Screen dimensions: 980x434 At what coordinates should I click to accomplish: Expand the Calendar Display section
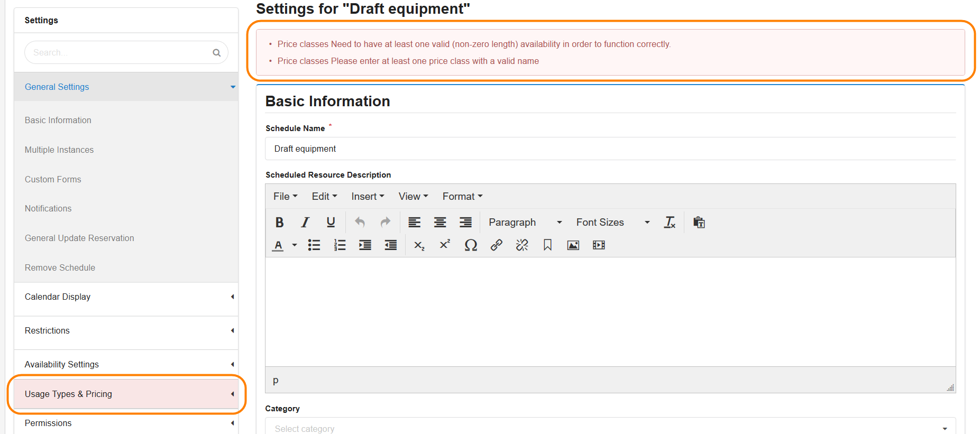126,297
